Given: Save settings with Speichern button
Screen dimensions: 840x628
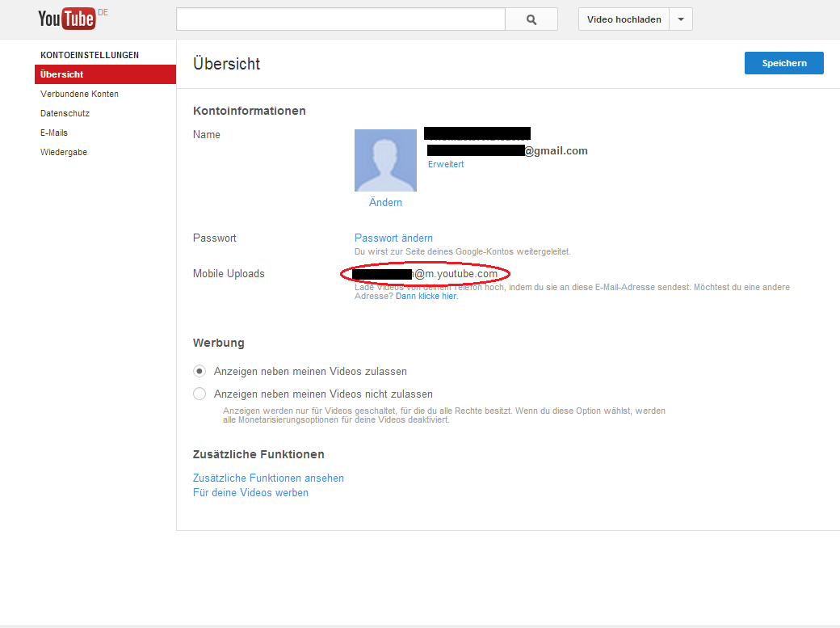Looking at the screenshot, I should click(x=783, y=63).
